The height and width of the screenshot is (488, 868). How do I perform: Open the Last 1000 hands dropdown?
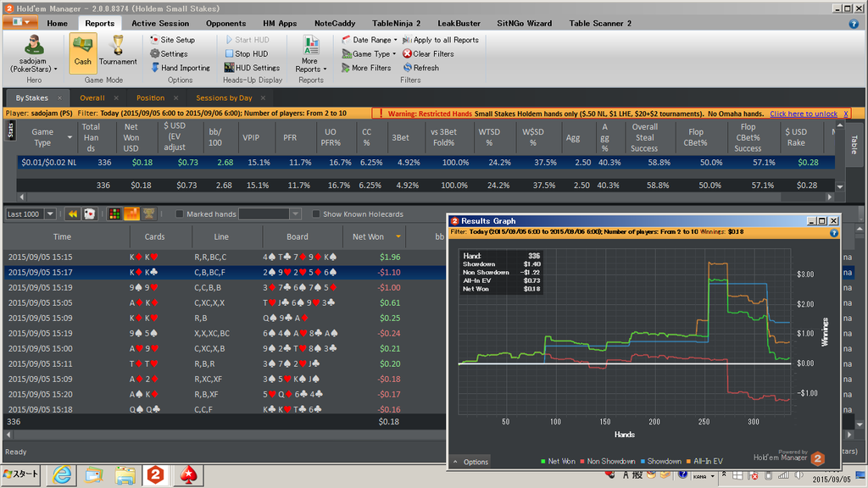(50, 214)
